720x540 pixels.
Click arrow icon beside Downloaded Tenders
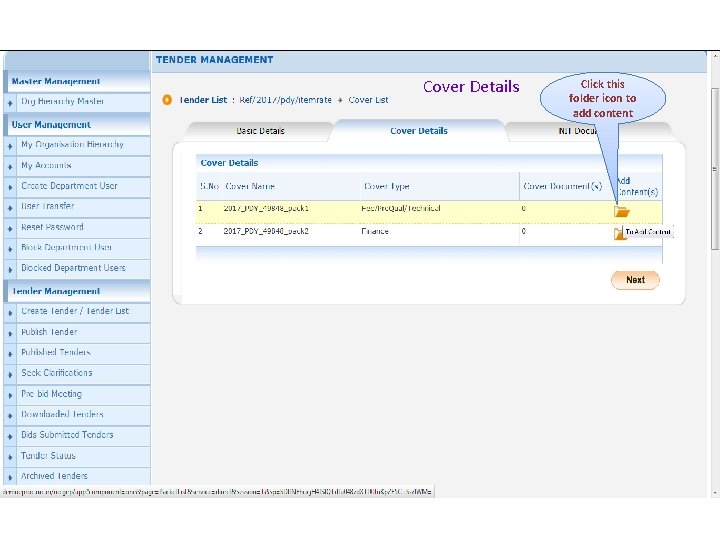(x=10, y=416)
